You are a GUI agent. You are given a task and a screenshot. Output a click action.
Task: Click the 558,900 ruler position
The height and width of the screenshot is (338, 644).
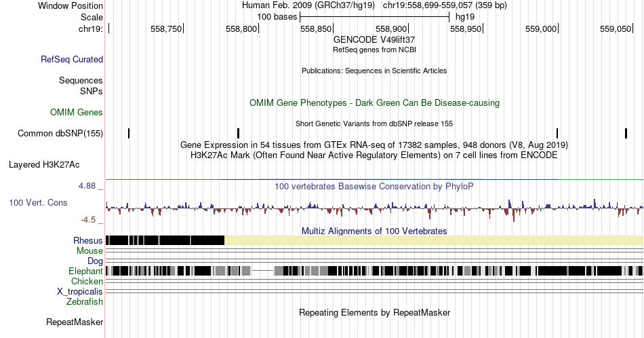[391, 29]
